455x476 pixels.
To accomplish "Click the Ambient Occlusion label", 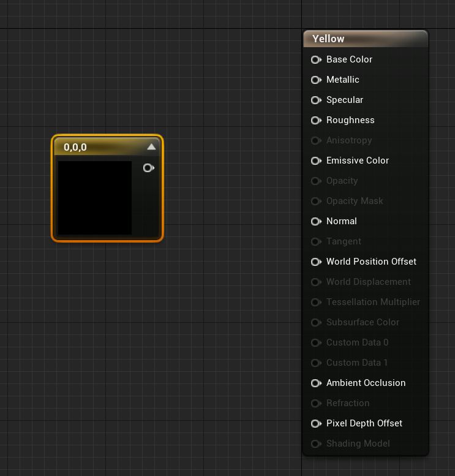I will pyautogui.click(x=366, y=383).
